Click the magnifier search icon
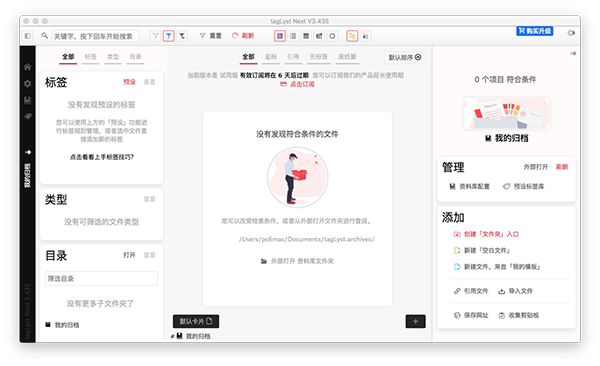The height and width of the screenshot is (366, 600). (45, 36)
